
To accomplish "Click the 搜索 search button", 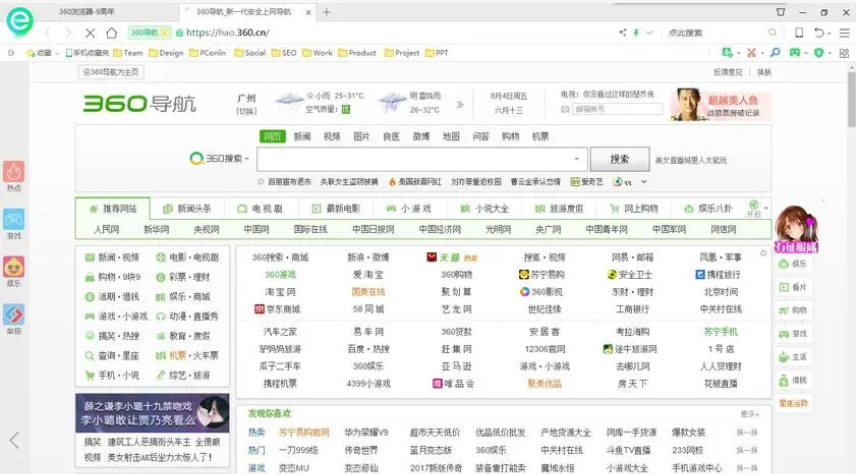I will 620,159.
